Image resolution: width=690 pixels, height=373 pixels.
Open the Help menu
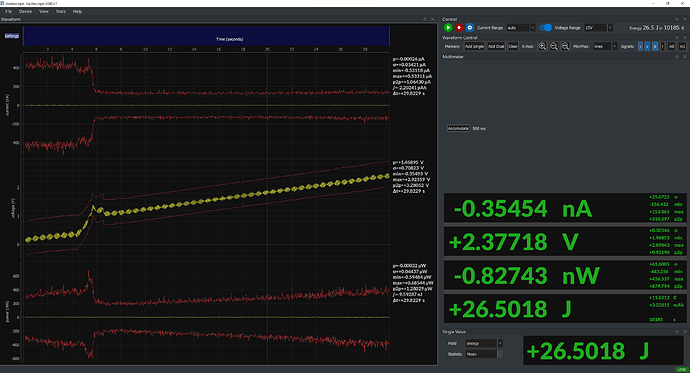[77, 11]
